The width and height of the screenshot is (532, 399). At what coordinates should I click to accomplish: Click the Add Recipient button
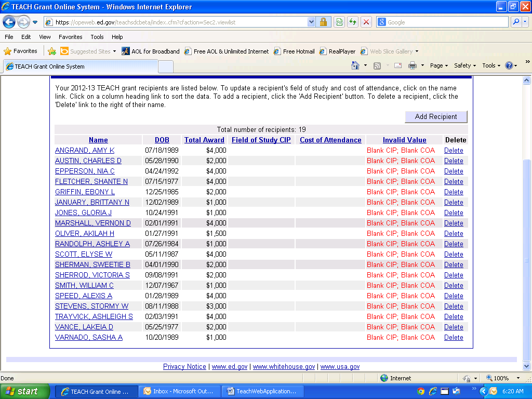(436, 117)
